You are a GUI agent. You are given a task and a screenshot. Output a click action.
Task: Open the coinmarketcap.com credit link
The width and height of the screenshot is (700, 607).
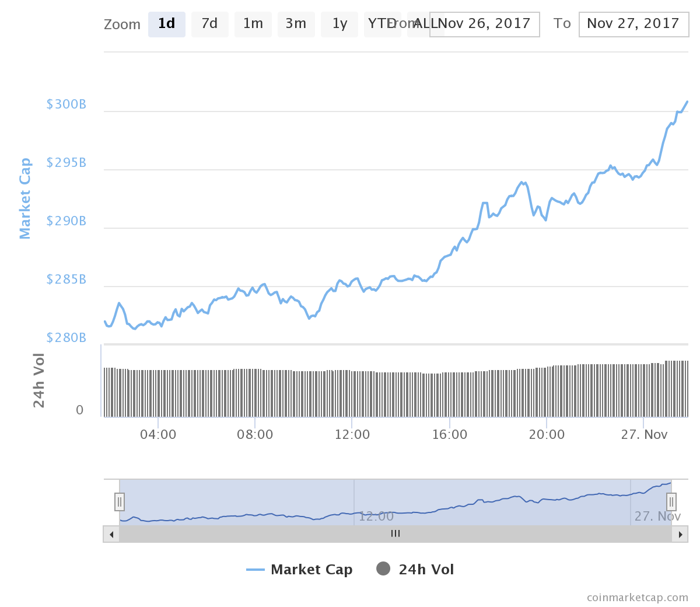637,598
